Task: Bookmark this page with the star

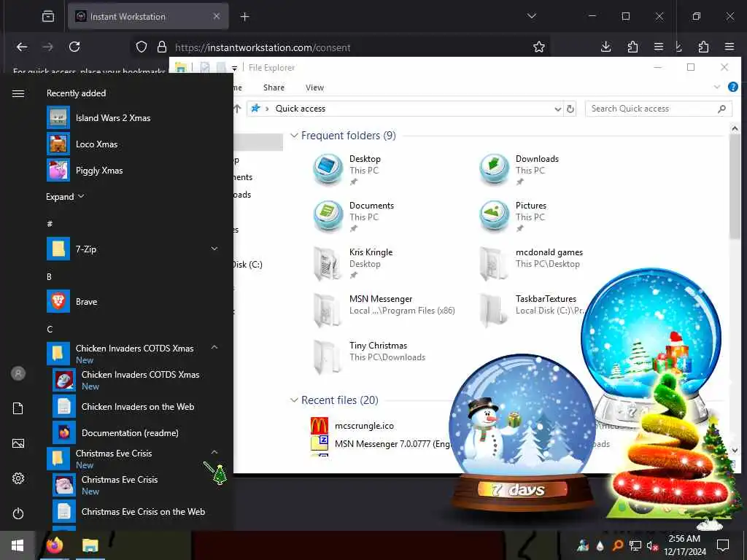Action: point(539,47)
